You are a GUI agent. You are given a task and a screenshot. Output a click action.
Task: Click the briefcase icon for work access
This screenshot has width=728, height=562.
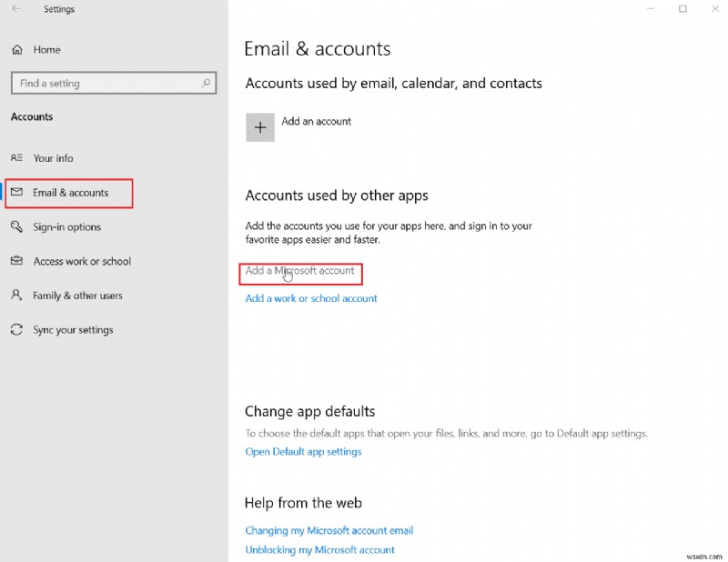click(x=16, y=261)
